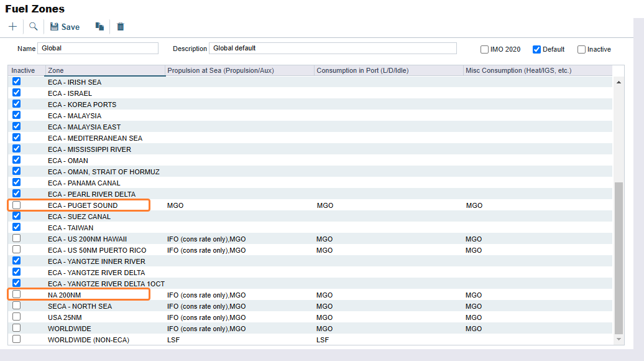Viewport: 644px width, 361px height.
Task: Mark NA 200NM zone as inactive
Action: 16,294
